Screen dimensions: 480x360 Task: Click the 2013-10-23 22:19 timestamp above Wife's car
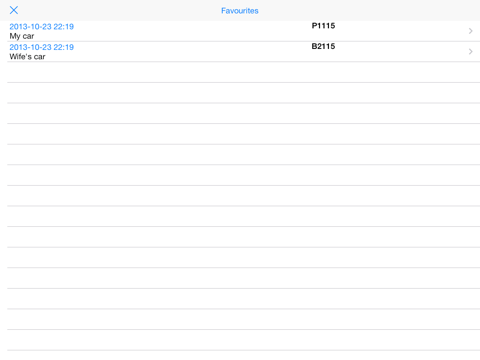pyautogui.click(x=42, y=47)
